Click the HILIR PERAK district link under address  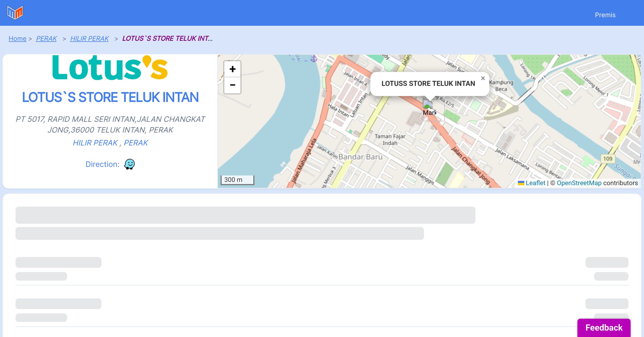click(95, 143)
